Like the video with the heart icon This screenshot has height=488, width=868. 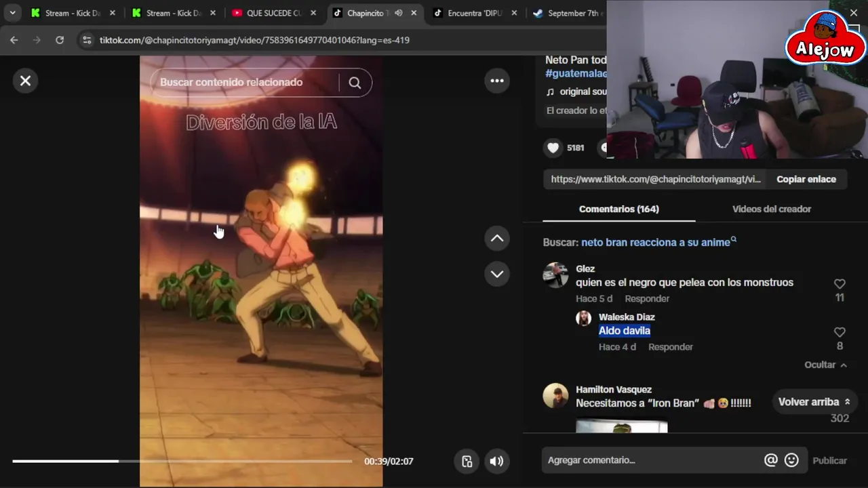click(x=553, y=148)
